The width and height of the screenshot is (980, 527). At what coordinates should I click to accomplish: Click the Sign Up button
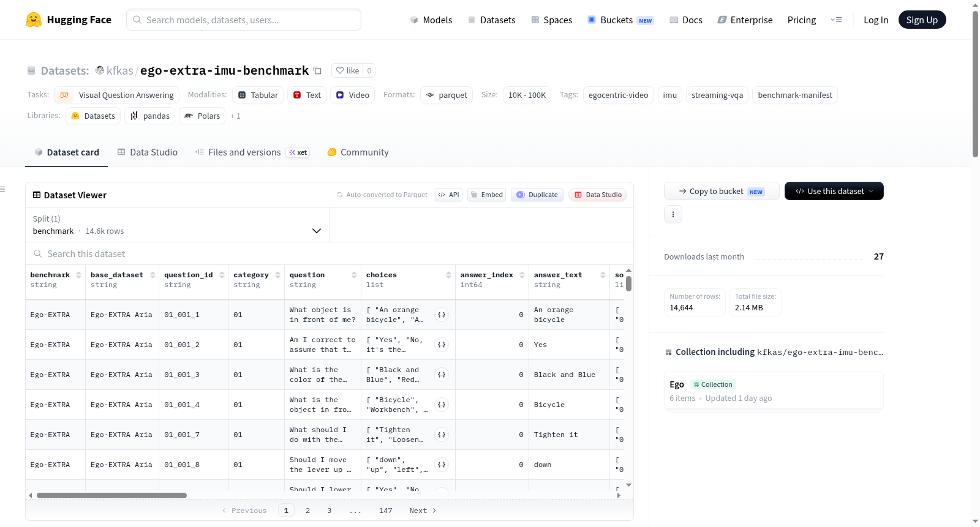tap(922, 20)
